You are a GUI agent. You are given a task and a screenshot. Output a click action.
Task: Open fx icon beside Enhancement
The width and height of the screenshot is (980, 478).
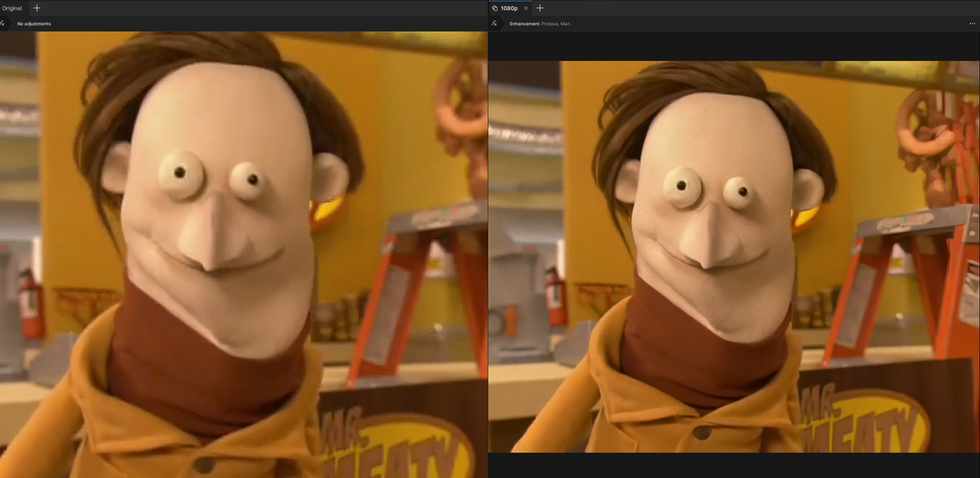[x=495, y=24]
